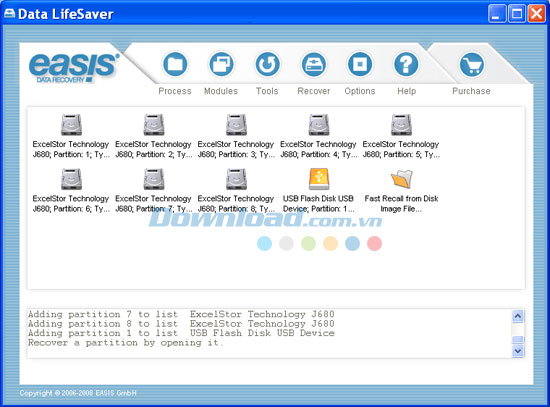Click 'Recover a partition by opening it.' text
550x407 pixels.
coord(125,343)
